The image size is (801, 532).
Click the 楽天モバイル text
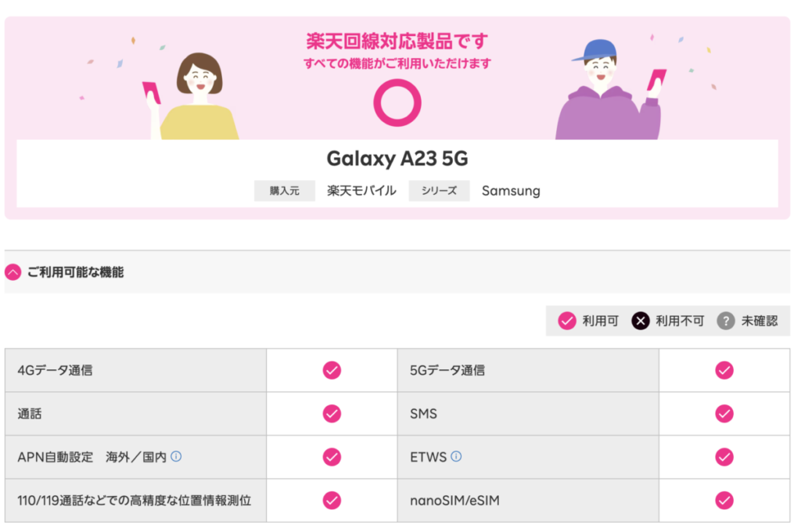361,191
